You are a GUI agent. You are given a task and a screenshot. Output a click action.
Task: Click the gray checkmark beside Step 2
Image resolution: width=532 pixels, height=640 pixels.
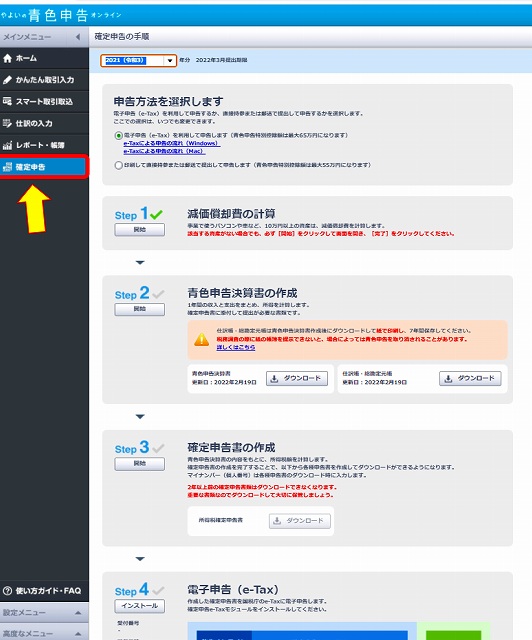(158, 293)
